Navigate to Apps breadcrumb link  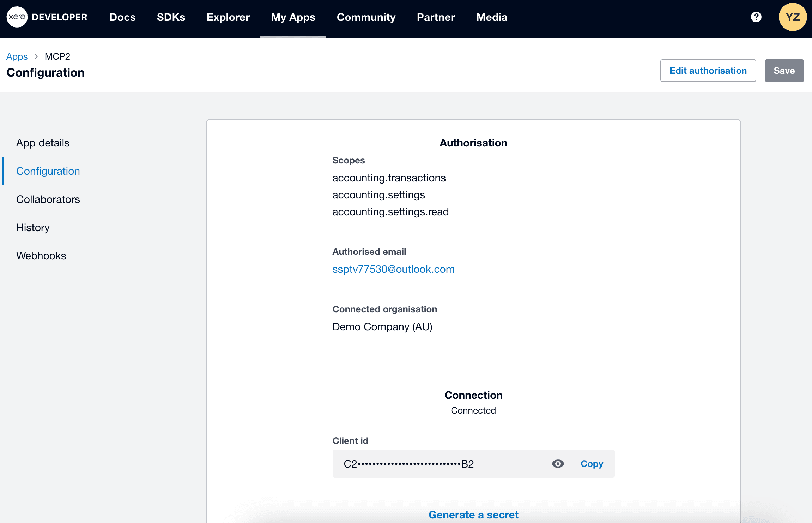17,56
